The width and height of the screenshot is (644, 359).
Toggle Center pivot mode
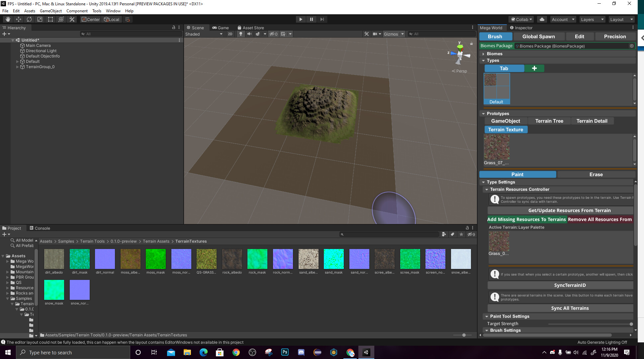[x=90, y=19]
